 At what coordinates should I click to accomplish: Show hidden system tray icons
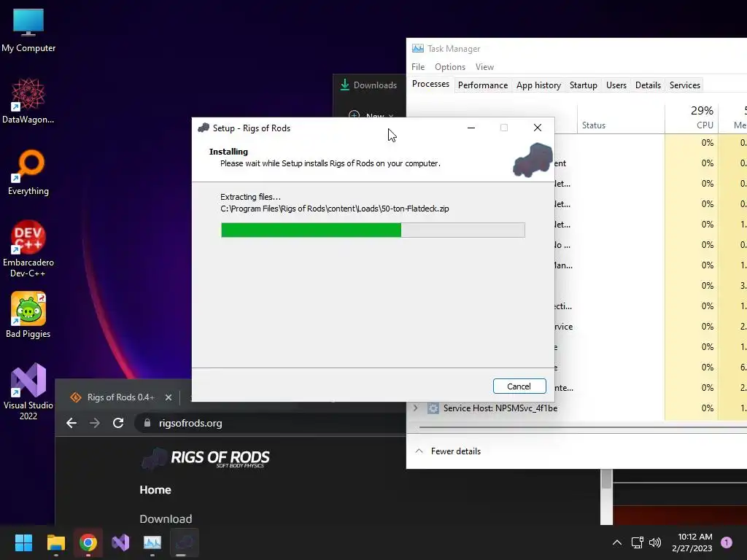617,542
